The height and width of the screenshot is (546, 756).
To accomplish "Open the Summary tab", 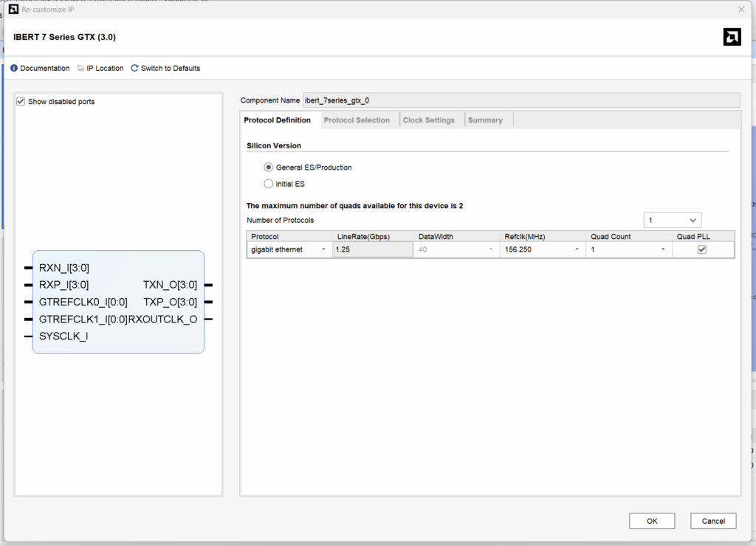I will [x=485, y=120].
